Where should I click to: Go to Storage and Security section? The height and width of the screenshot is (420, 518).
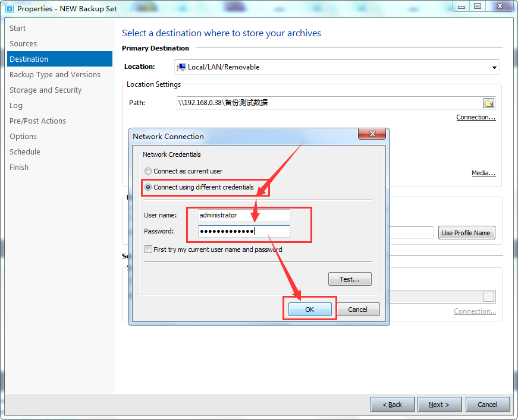coord(45,90)
